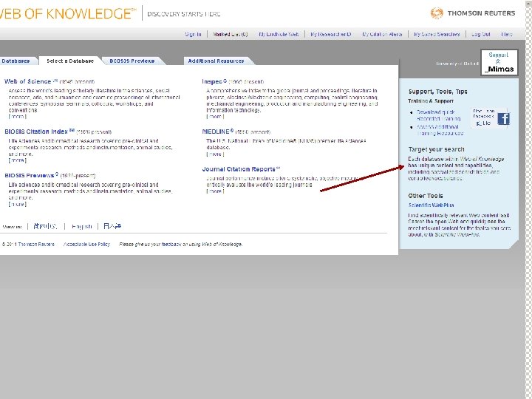View page in Chinese
Screen dimensions: 532x399
[x=46, y=226]
